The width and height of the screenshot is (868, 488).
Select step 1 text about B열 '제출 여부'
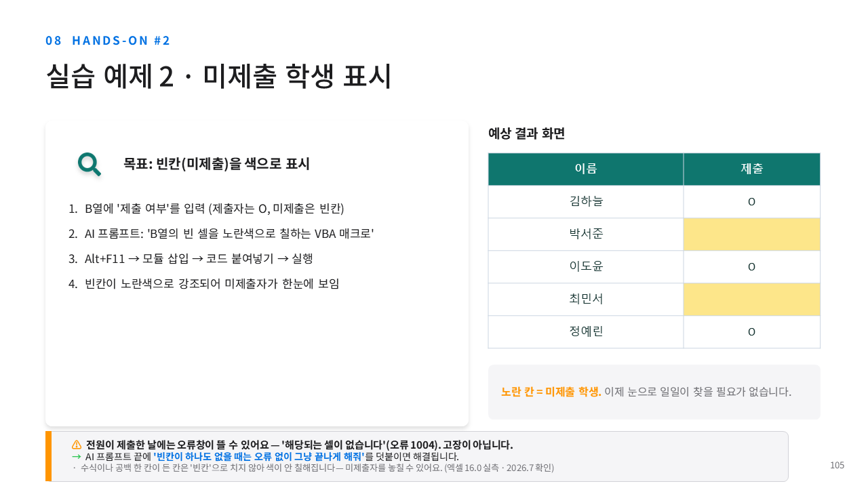[x=215, y=208]
